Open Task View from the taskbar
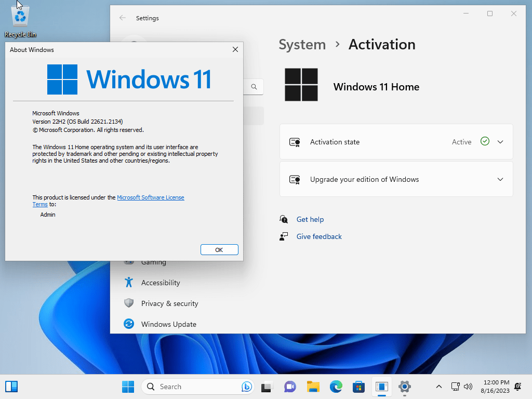 267,387
